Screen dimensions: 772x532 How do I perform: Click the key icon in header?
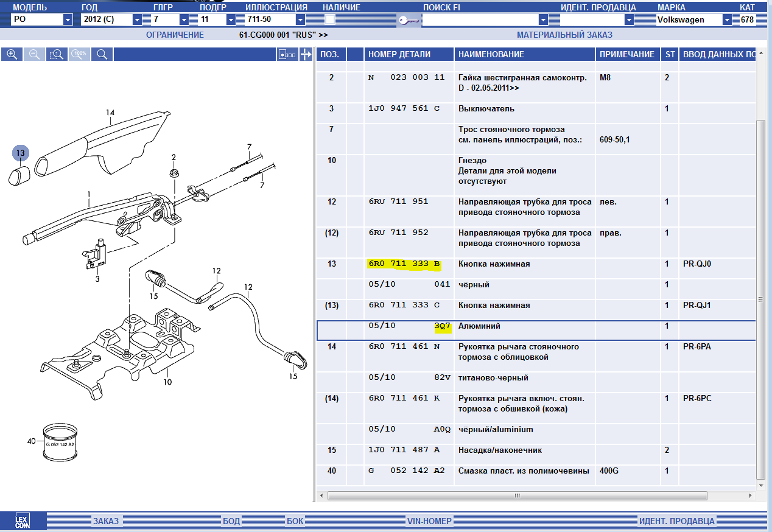(x=408, y=20)
